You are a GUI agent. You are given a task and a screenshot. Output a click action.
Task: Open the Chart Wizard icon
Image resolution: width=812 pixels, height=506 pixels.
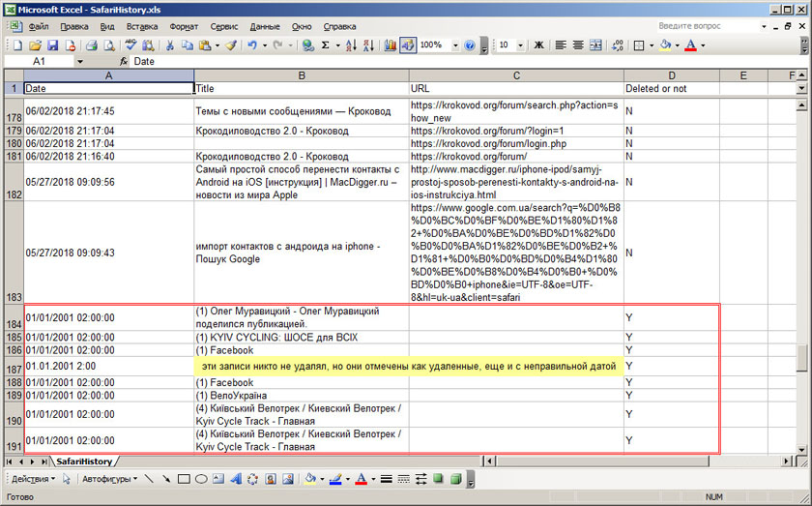pyautogui.click(x=391, y=45)
